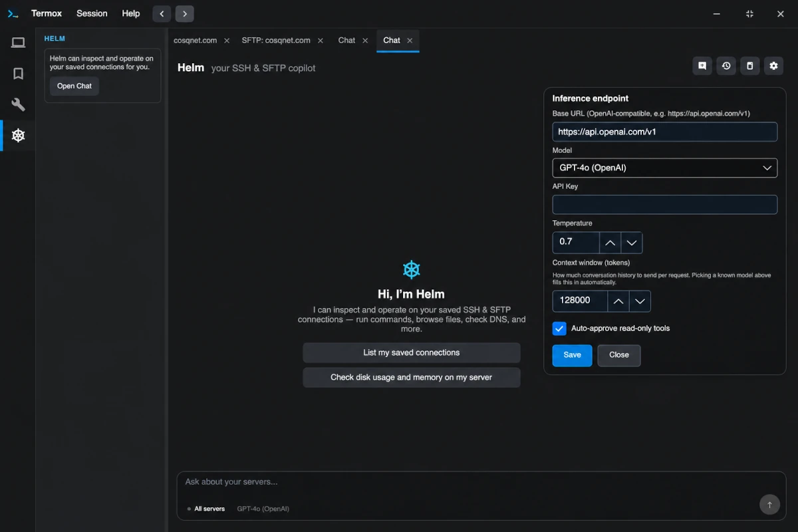Switch to the cosqnet.com tab

pos(195,41)
